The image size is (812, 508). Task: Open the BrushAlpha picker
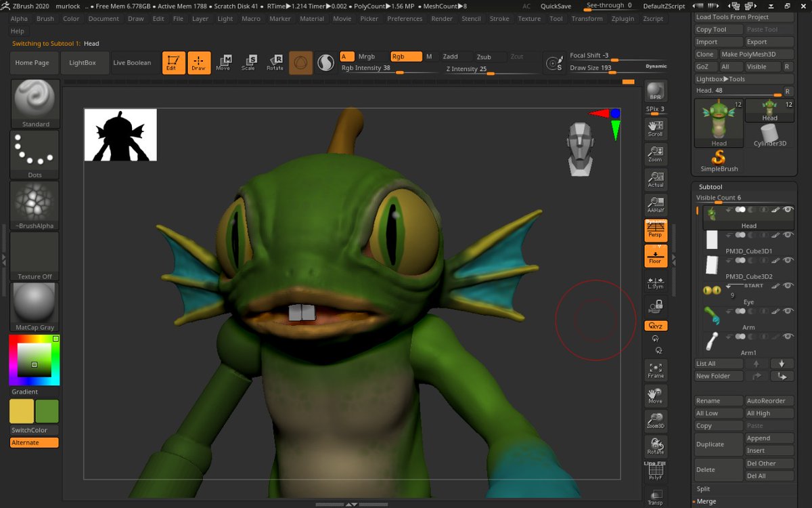pyautogui.click(x=35, y=205)
